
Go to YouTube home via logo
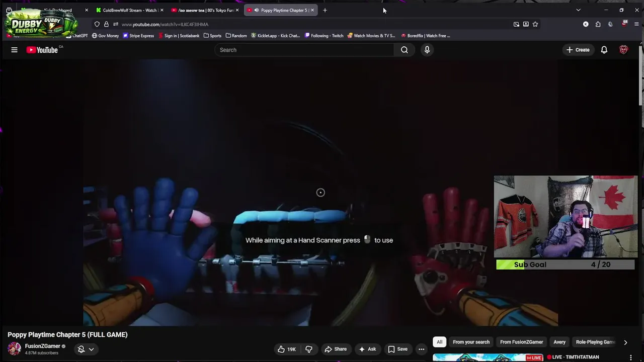click(x=42, y=50)
